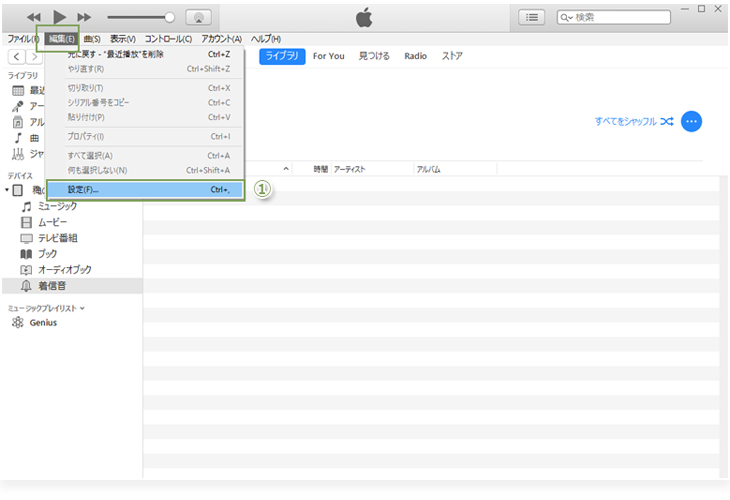Click the すべてをシャッフル link
Screen dimensions: 730x500
(634, 122)
